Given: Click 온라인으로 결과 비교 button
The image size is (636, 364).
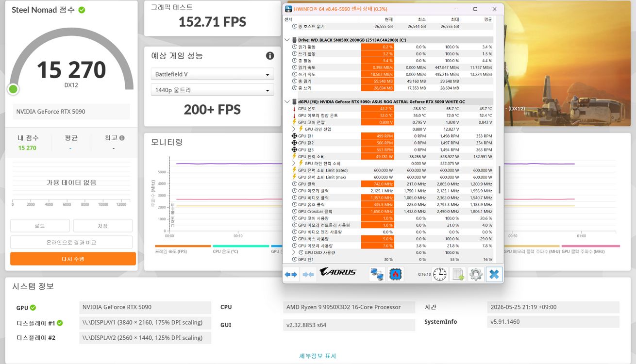Looking at the screenshot, I should pyautogui.click(x=71, y=242).
